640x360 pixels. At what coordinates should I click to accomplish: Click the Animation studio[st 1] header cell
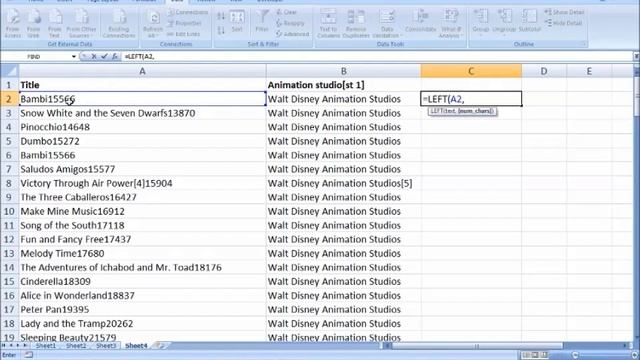pos(343,85)
